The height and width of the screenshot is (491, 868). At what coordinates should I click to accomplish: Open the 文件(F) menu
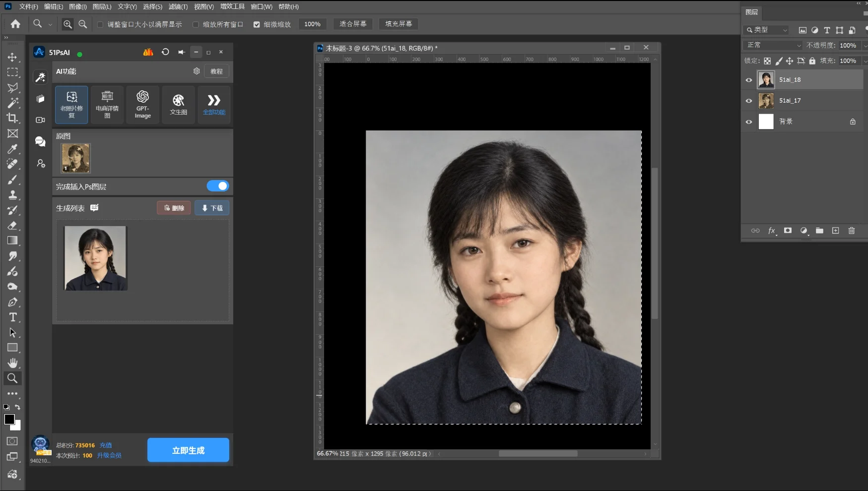(x=28, y=6)
